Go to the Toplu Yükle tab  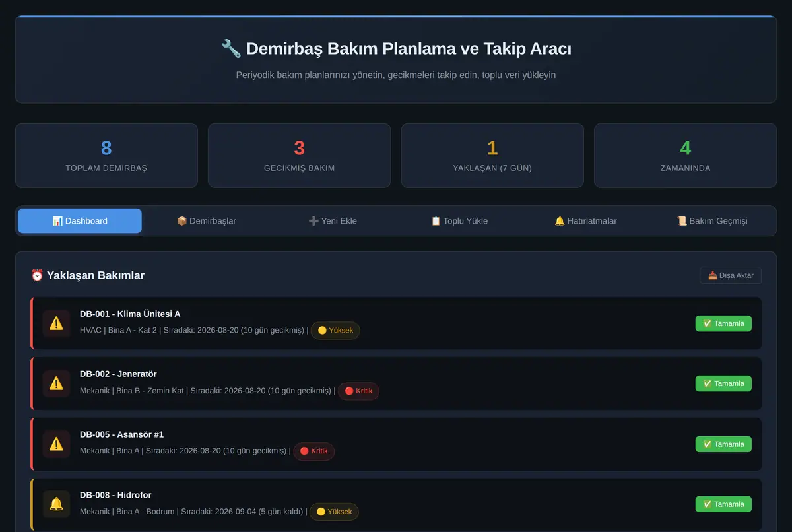(459, 221)
